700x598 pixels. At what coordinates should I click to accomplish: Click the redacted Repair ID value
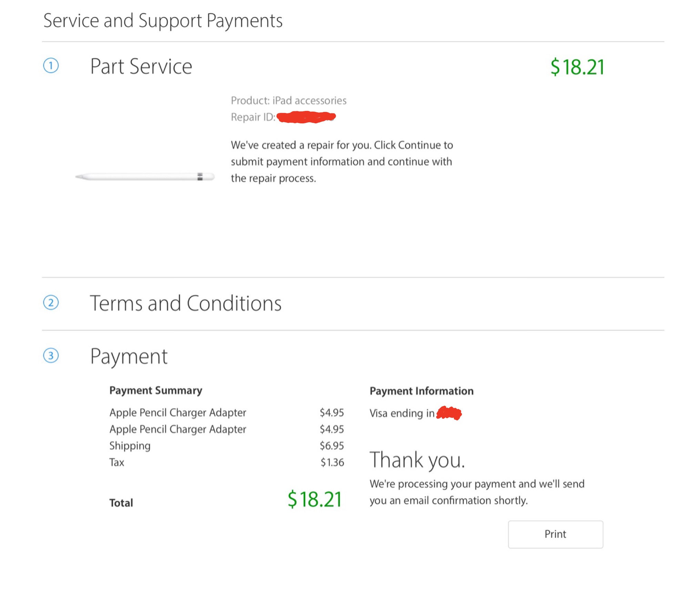pos(306,117)
